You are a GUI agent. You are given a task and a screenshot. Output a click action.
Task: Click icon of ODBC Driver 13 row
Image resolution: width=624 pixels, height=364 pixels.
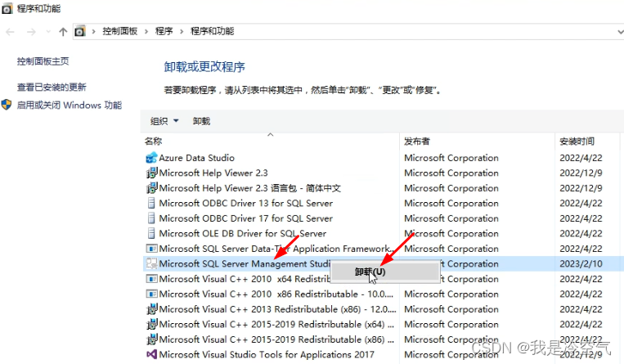pyautogui.click(x=151, y=203)
